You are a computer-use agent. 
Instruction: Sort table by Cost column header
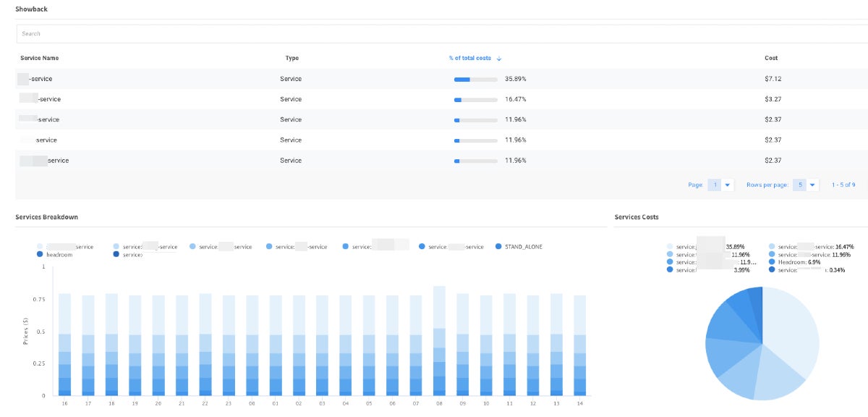pos(771,58)
